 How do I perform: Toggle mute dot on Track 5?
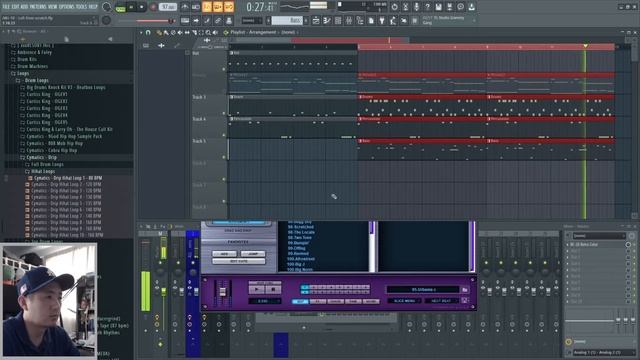(224, 157)
